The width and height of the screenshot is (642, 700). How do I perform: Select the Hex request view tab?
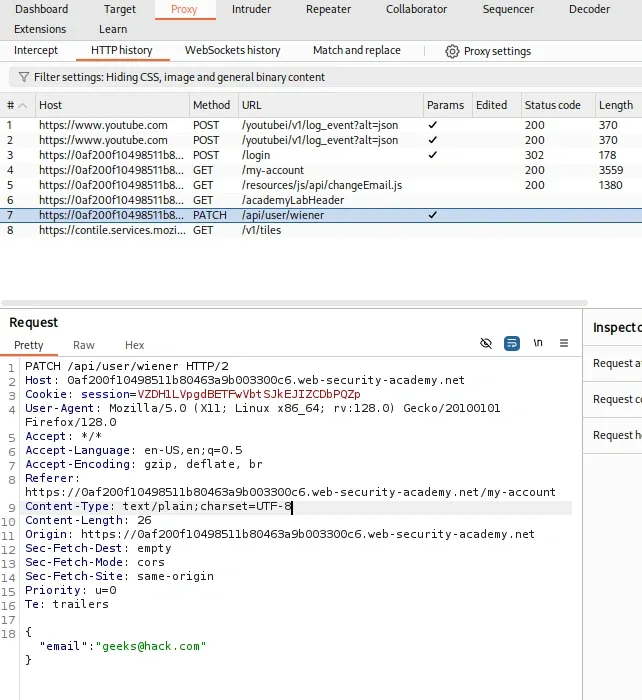pos(134,345)
